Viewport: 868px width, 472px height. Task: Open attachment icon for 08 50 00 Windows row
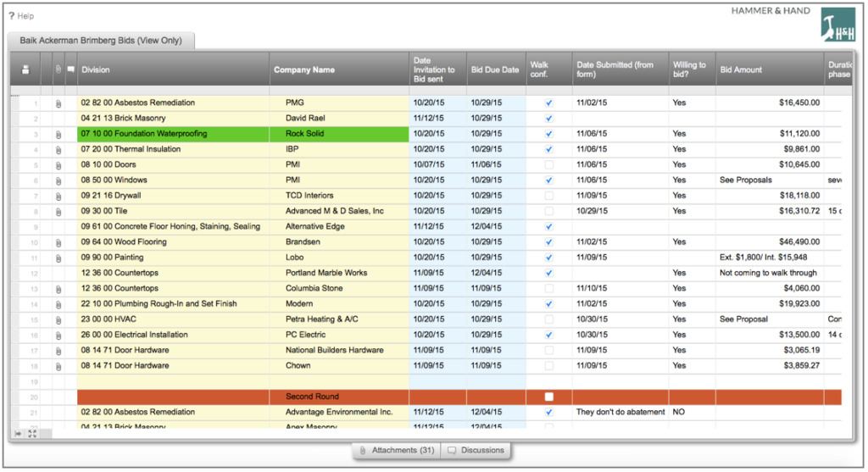(x=58, y=180)
